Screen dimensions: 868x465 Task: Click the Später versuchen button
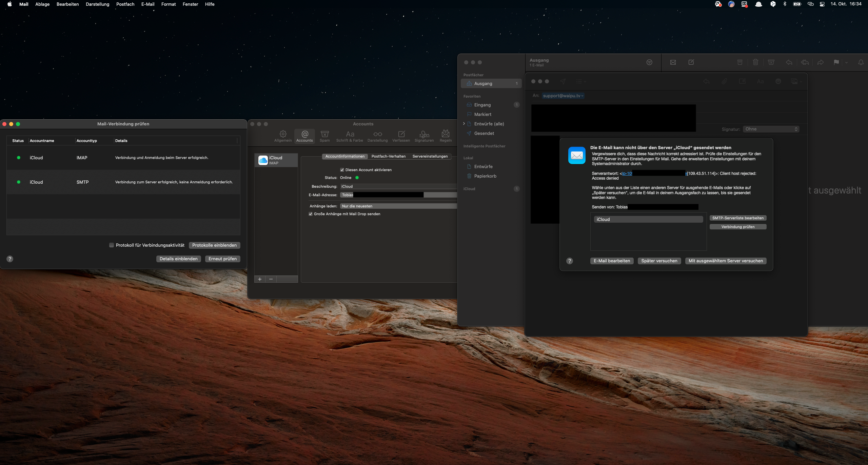(x=659, y=261)
